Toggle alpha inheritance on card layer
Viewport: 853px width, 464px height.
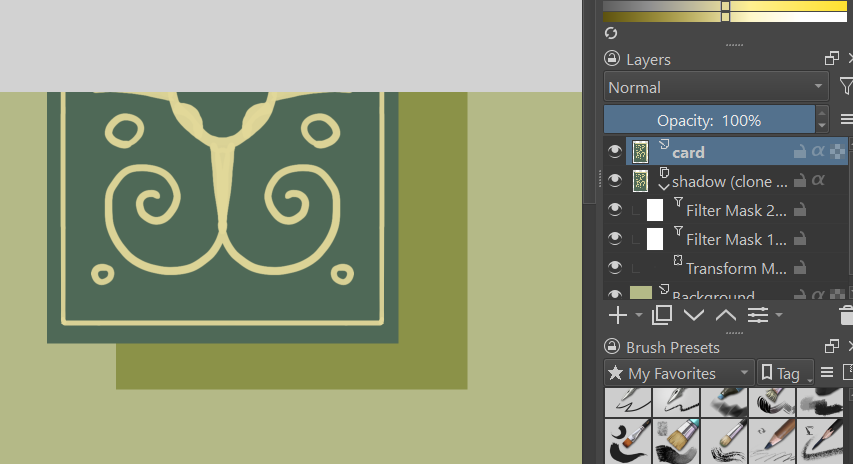tap(818, 151)
